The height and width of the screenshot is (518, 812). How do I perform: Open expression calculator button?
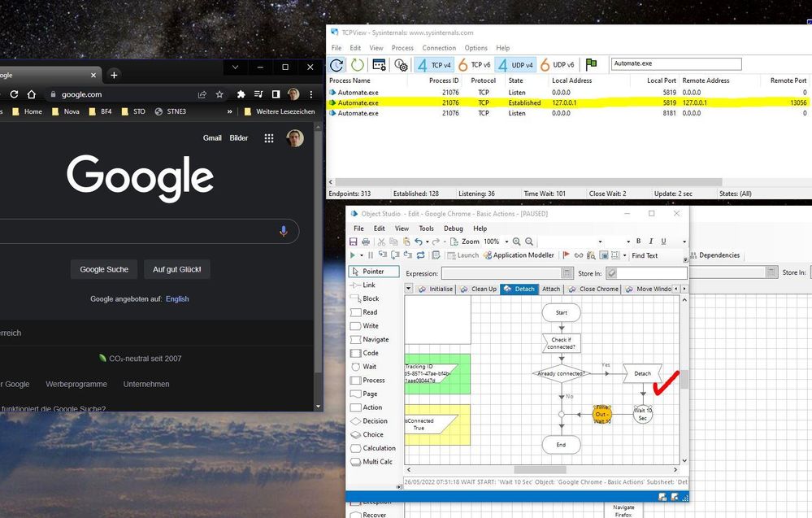point(567,273)
